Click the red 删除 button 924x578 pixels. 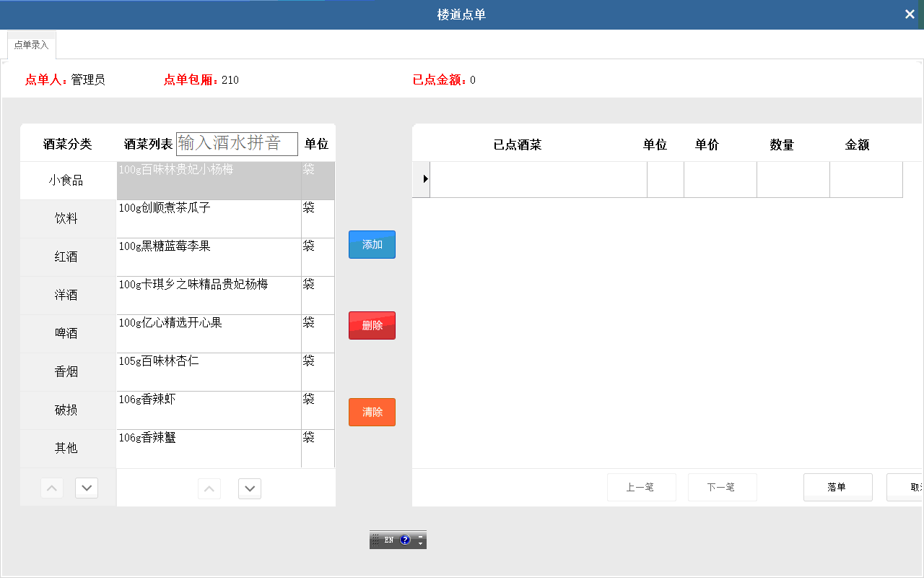click(x=372, y=325)
